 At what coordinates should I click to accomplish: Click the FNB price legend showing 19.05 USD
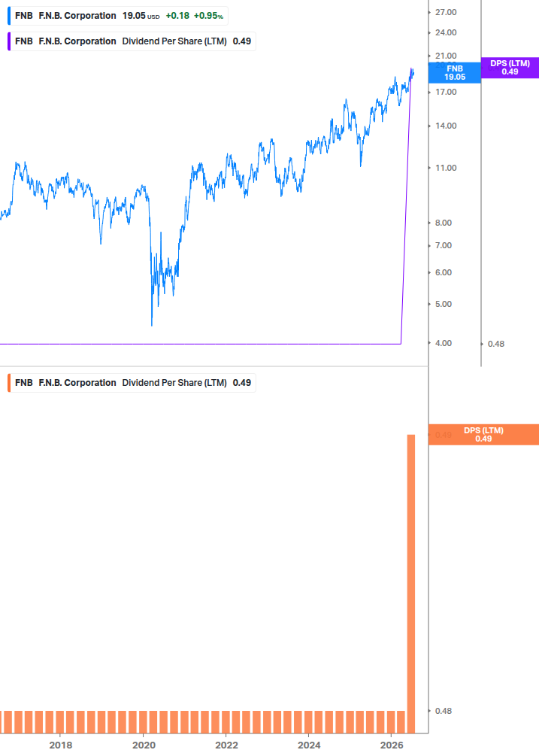point(118,16)
